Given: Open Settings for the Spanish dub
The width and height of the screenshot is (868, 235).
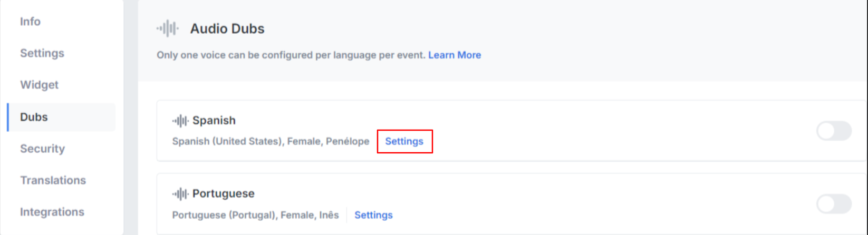Looking at the screenshot, I should coord(404,141).
